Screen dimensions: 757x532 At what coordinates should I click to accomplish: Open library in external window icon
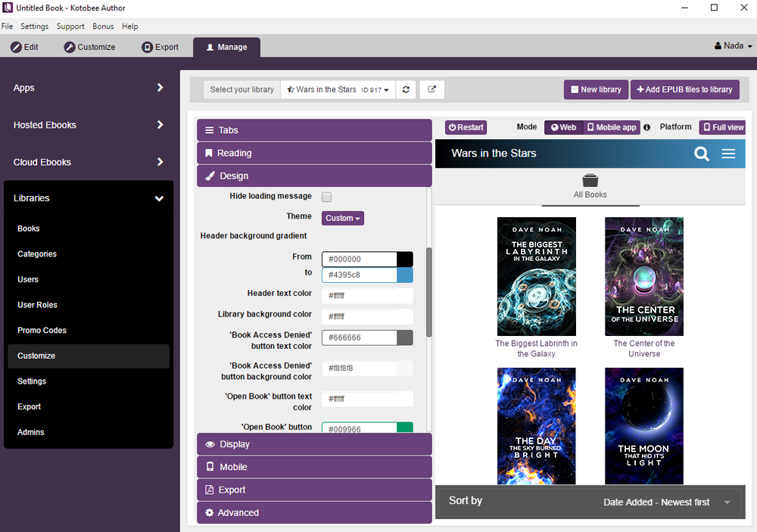click(431, 89)
